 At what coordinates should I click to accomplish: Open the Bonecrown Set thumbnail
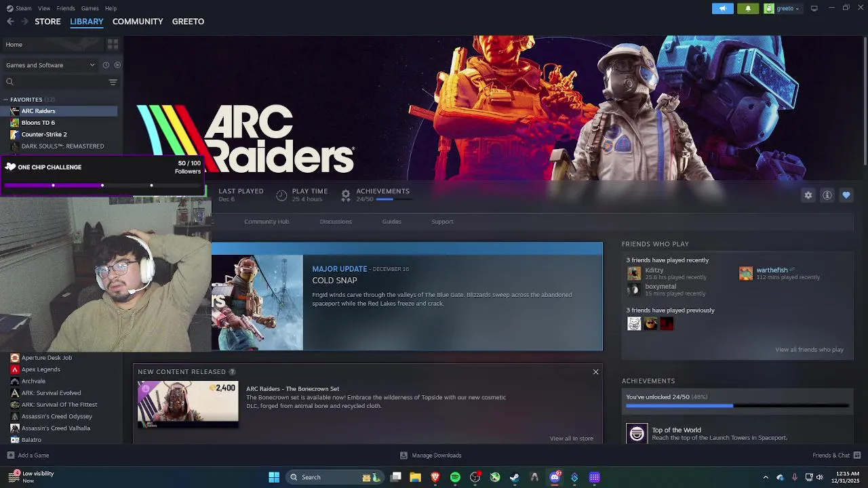click(x=188, y=405)
